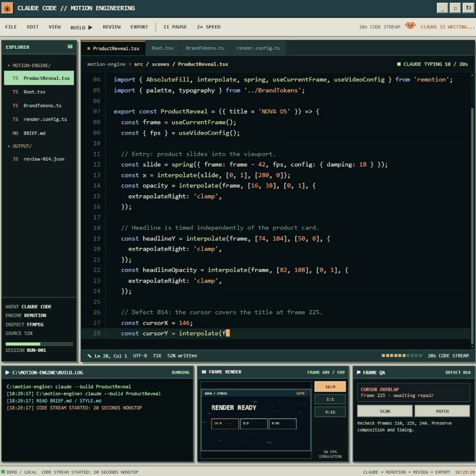Click 'RUNNING' status in build log
The image size is (476, 476).
click(x=180, y=372)
